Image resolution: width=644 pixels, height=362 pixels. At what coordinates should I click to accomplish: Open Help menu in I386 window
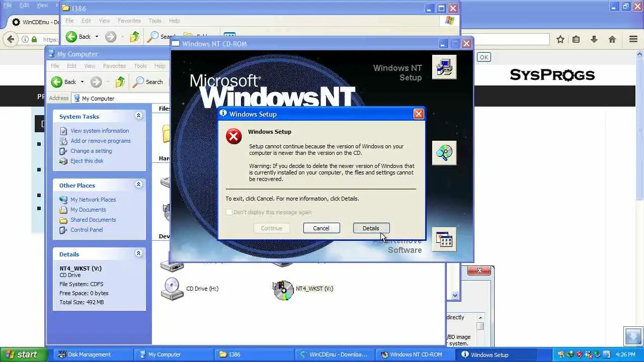pyautogui.click(x=174, y=21)
